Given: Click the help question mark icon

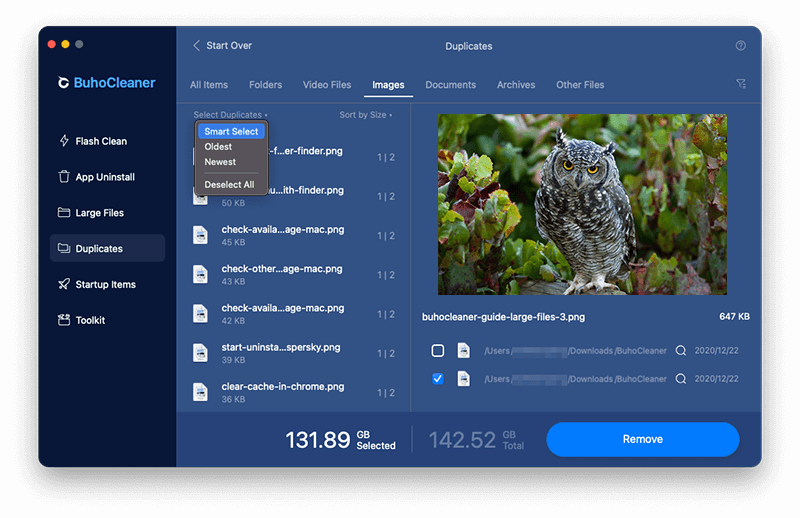Looking at the screenshot, I should pyautogui.click(x=740, y=45).
